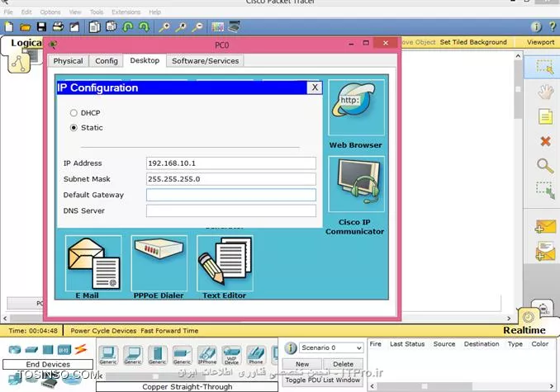Select the Static radio button
This screenshot has width=560, height=392.
(74, 128)
